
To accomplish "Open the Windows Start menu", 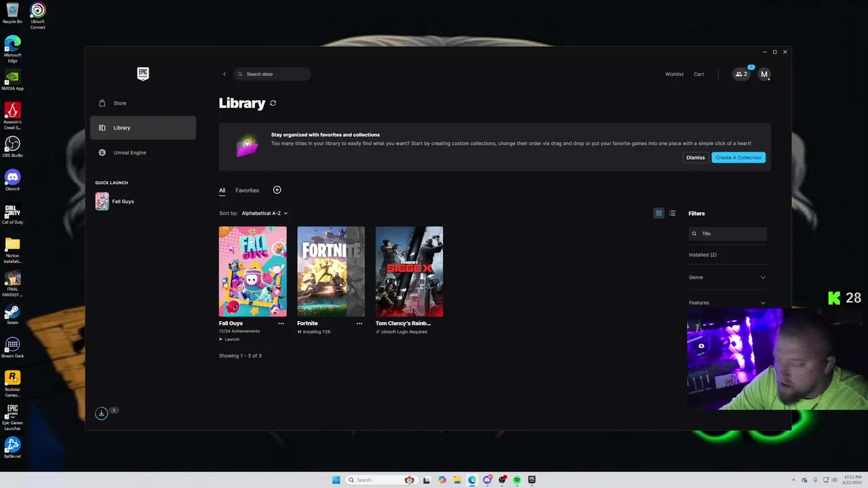I will point(336,480).
